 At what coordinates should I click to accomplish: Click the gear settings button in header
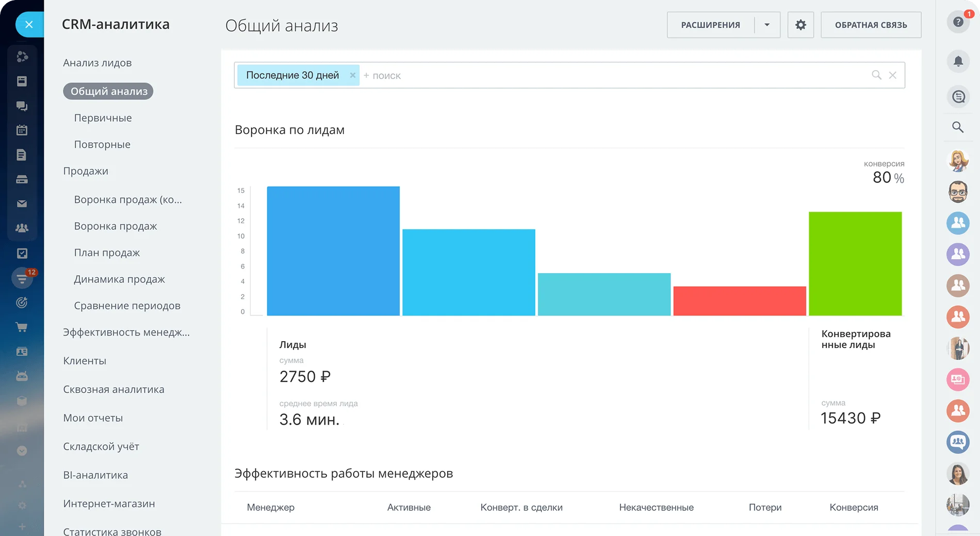click(x=800, y=25)
